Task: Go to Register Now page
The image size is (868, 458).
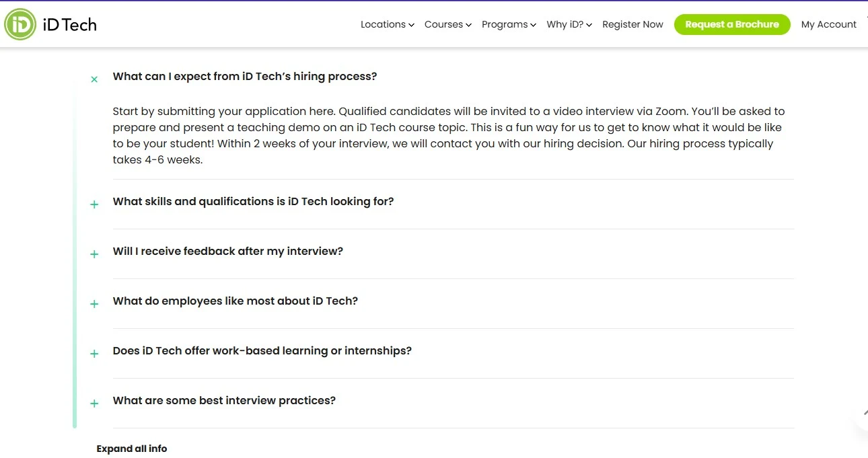Action: click(x=632, y=24)
